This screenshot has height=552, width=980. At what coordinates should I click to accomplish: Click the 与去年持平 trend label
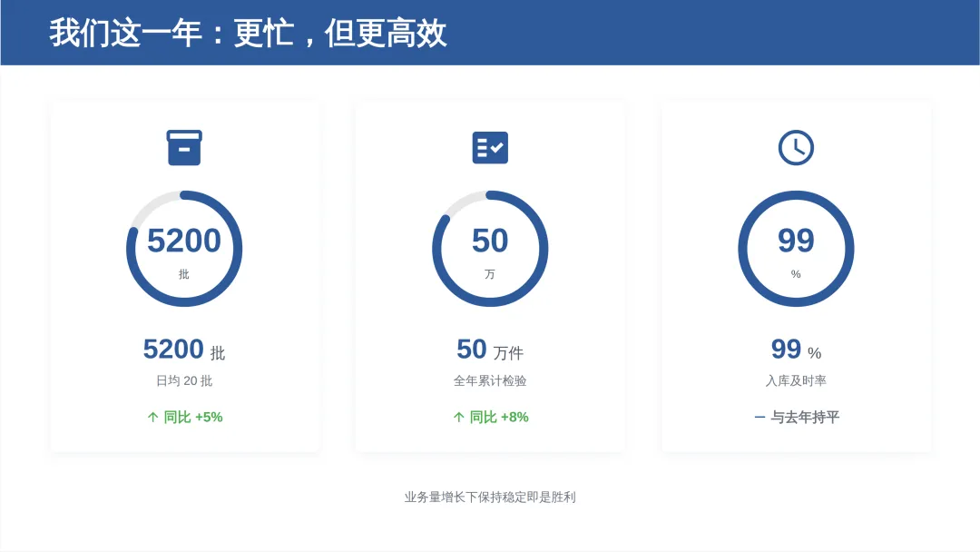(805, 417)
